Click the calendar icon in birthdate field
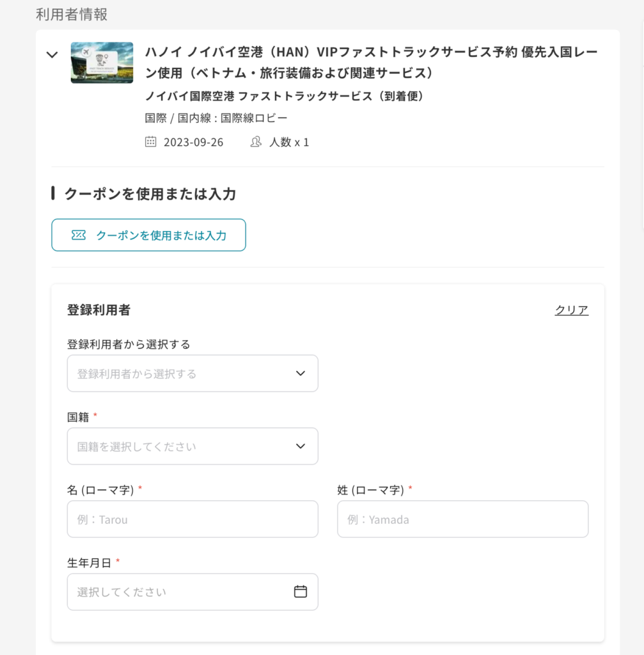Screen dimensions: 644x655 (x=301, y=592)
